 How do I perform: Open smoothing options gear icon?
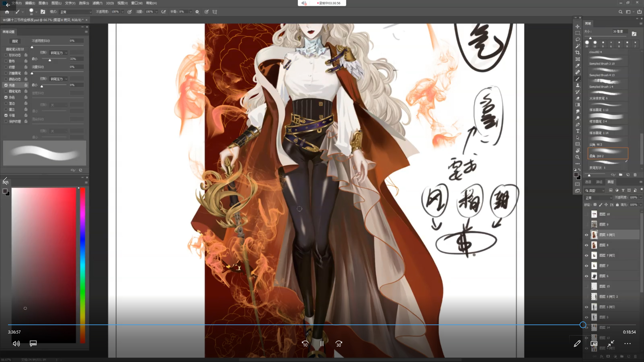pos(197,12)
